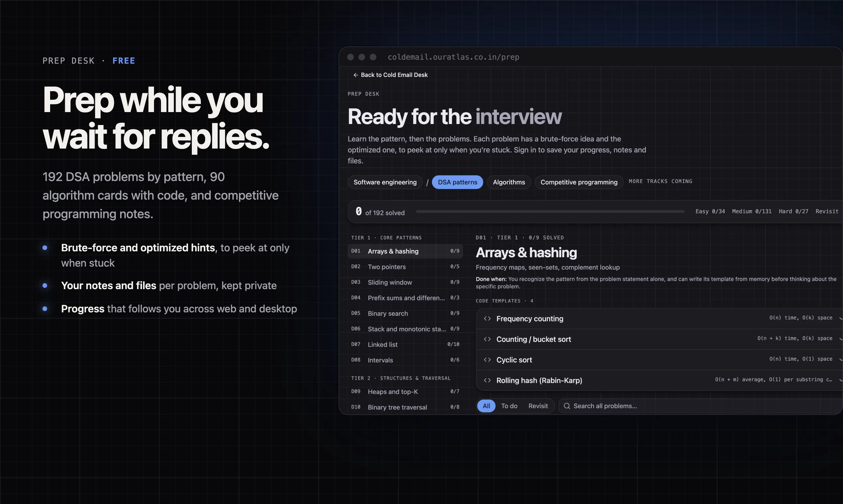Switch to the DSA patterns tab
The height and width of the screenshot is (504, 843).
457,182
